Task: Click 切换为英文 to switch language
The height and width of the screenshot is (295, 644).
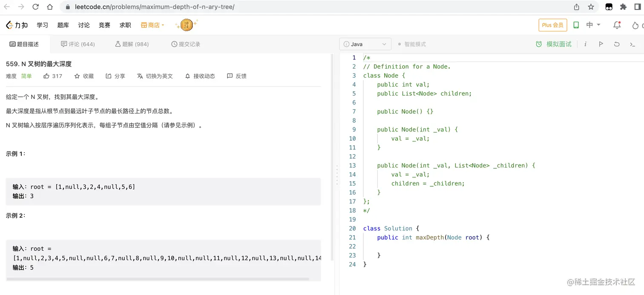Action: pyautogui.click(x=155, y=76)
